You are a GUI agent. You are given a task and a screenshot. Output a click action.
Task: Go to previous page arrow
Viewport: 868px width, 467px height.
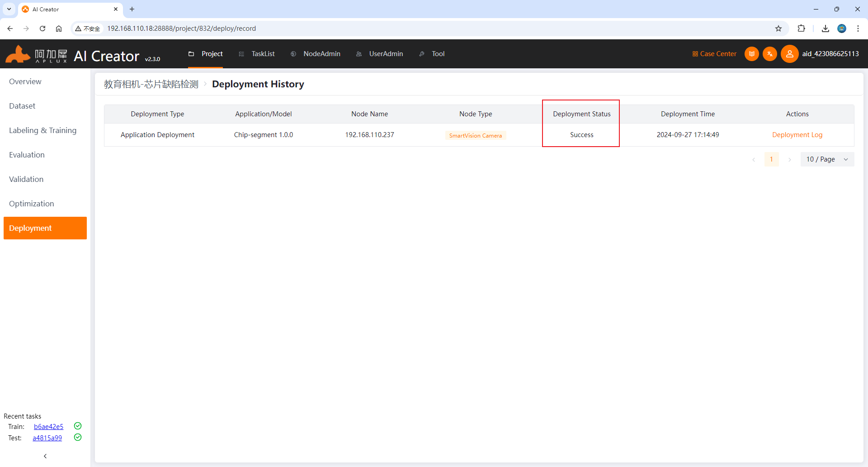[754, 159]
